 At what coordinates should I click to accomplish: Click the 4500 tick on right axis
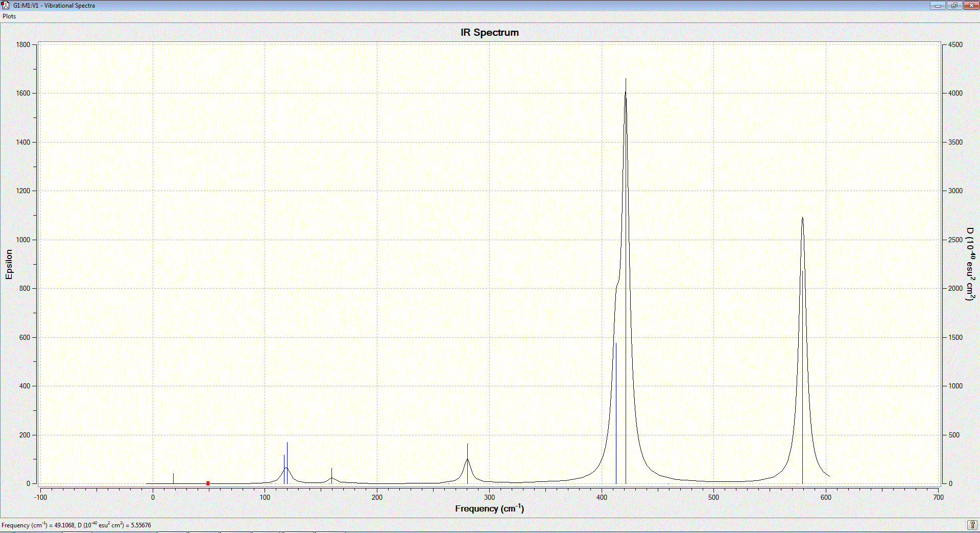pyautogui.click(x=955, y=44)
